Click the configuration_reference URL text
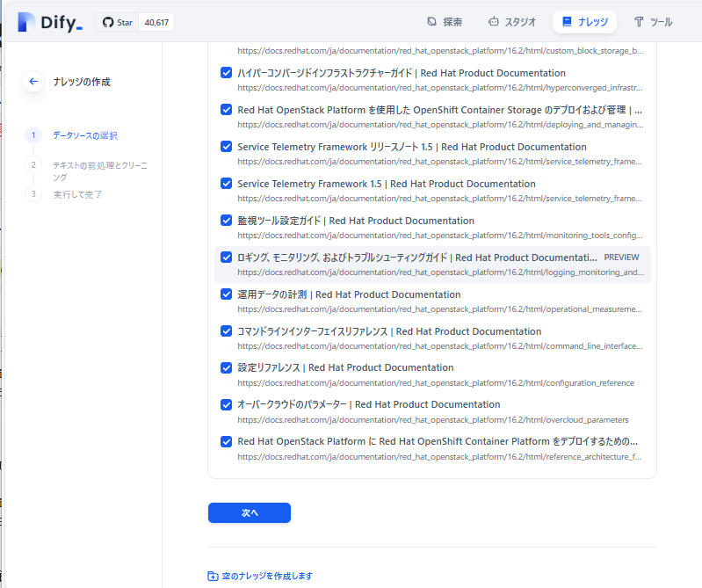The width and height of the screenshot is (702, 588). click(436, 383)
